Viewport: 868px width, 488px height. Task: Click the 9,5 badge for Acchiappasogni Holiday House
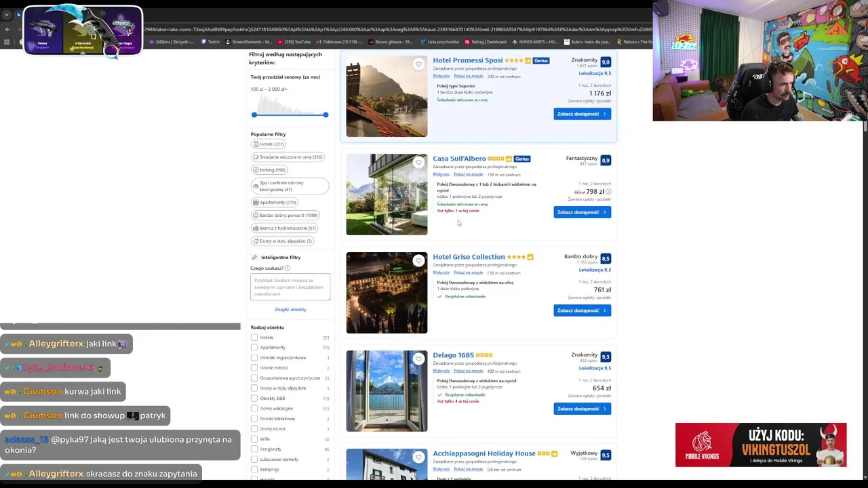(x=606, y=455)
